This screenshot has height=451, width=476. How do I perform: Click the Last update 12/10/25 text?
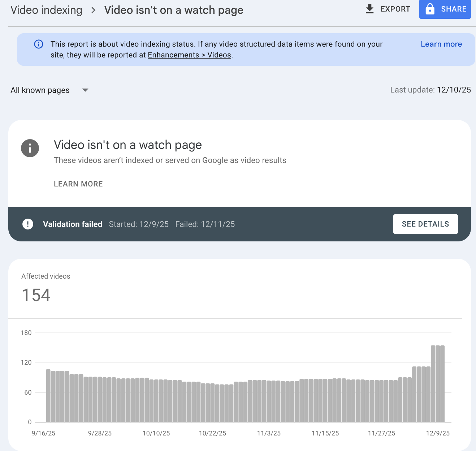pos(430,90)
